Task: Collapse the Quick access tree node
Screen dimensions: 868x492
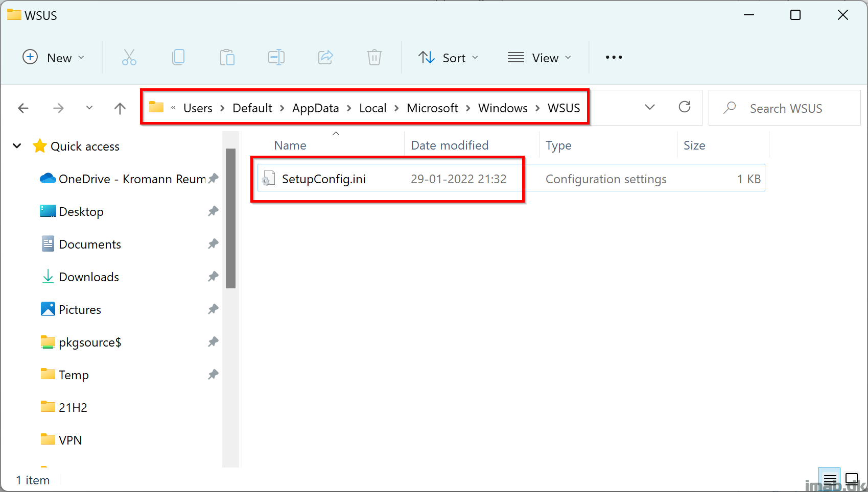Action: 17,146
